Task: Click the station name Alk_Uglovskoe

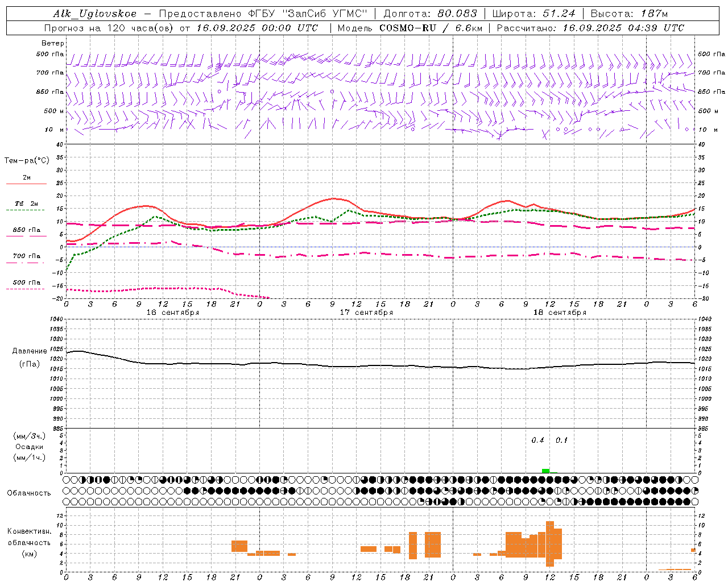Action: tap(95, 14)
